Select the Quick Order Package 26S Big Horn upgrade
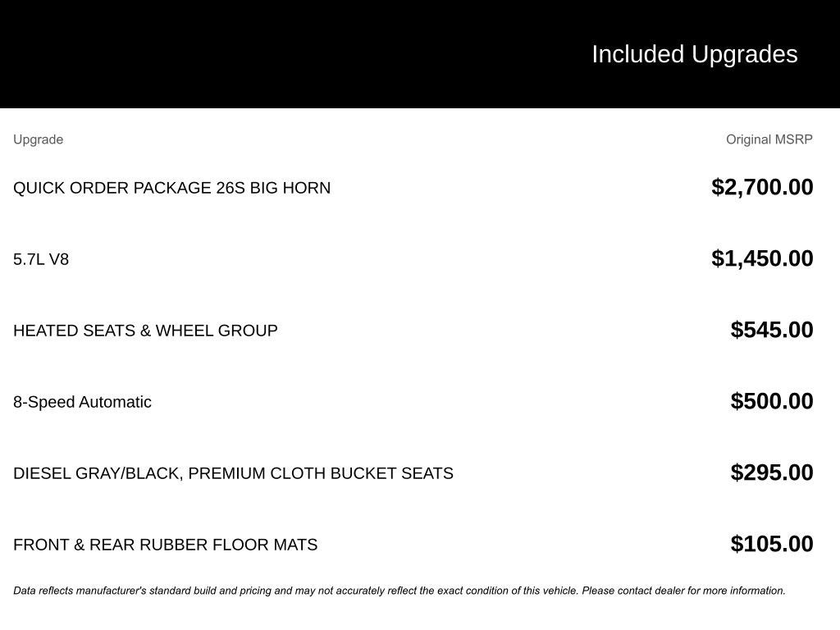 click(x=171, y=188)
